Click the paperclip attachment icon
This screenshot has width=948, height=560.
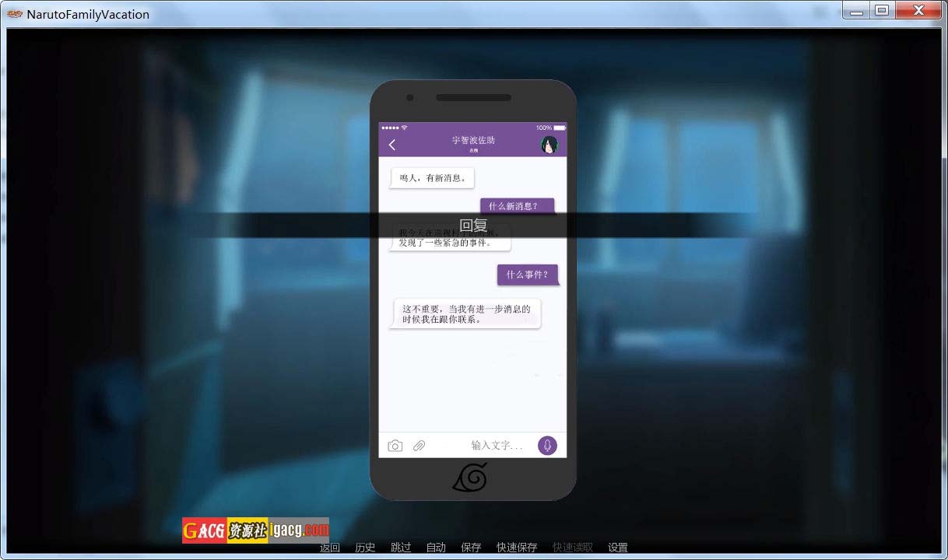click(419, 446)
